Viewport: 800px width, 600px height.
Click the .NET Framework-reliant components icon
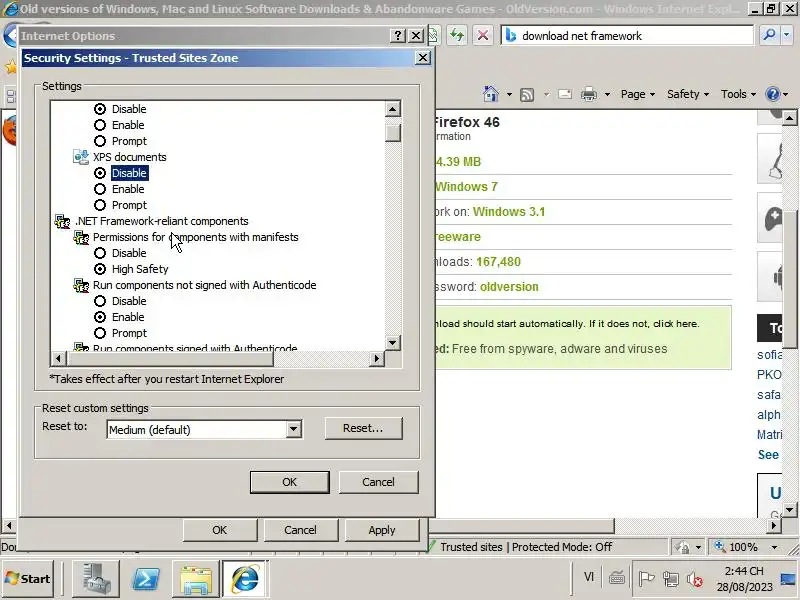pos(62,221)
